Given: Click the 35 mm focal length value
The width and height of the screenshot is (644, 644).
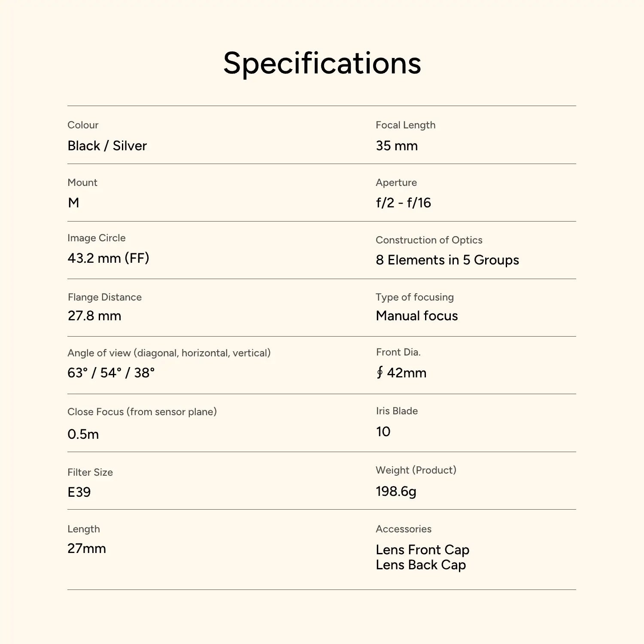Looking at the screenshot, I should pyautogui.click(x=397, y=146).
